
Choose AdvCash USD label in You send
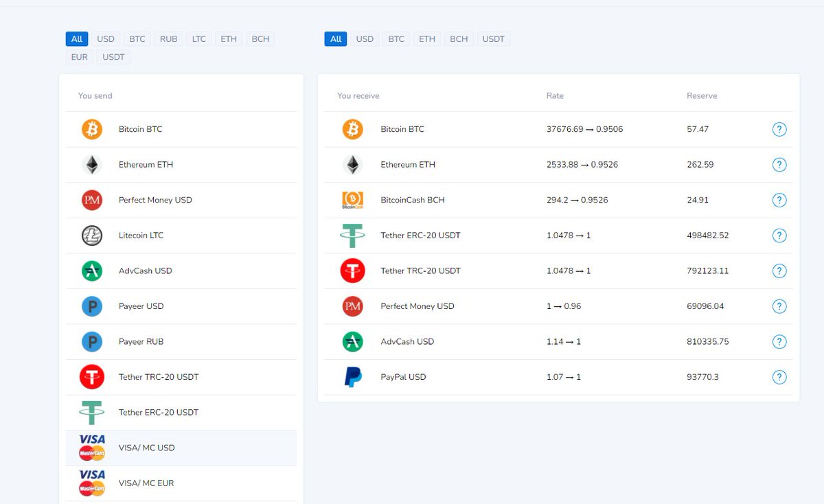[146, 271]
